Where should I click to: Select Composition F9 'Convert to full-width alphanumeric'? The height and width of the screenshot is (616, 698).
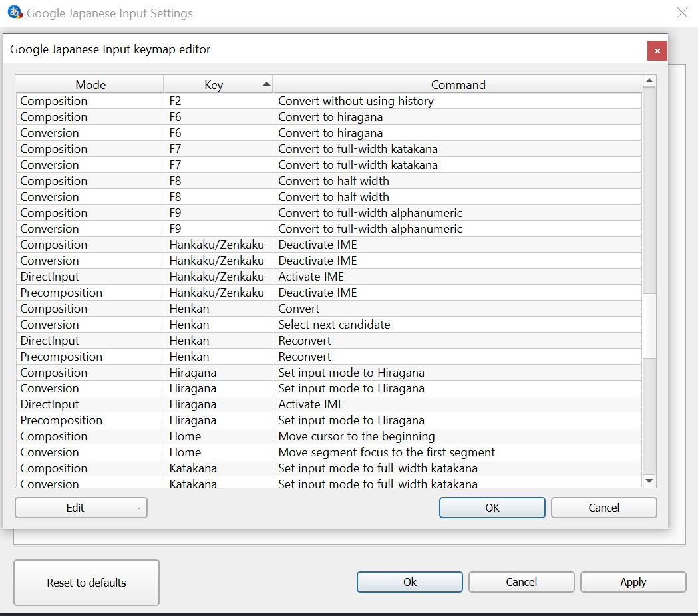(x=458, y=213)
